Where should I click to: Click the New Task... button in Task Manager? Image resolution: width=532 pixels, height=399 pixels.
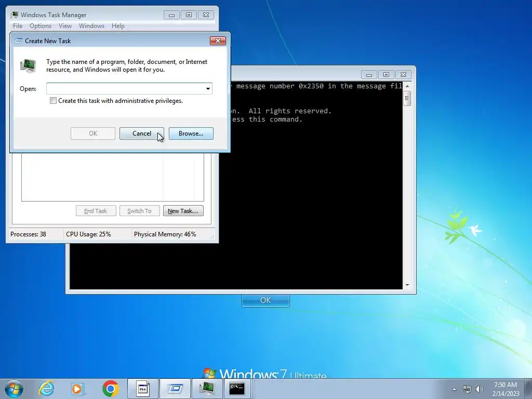point(183,211)
